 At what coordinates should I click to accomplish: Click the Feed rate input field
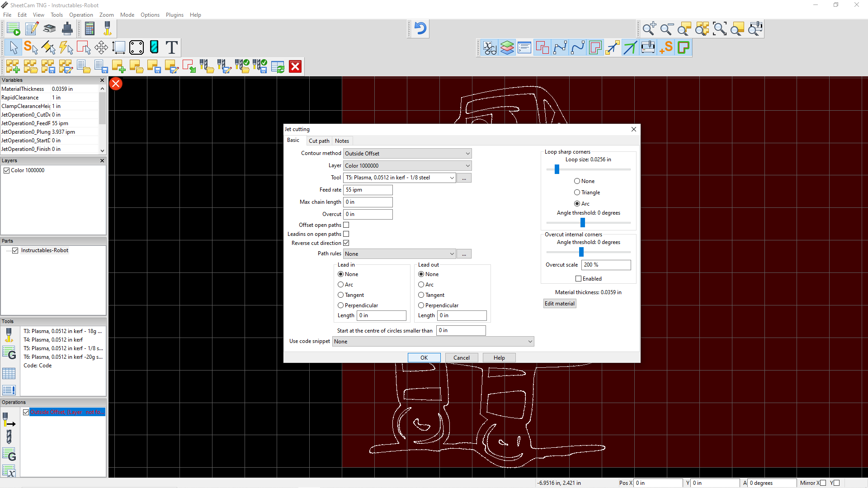click(368, 189)
